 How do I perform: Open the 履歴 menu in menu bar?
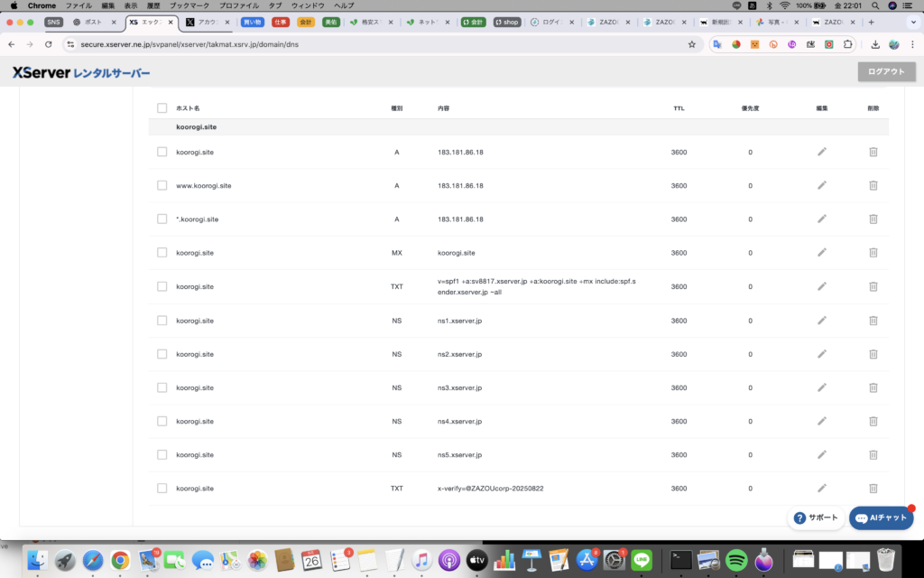153,5
